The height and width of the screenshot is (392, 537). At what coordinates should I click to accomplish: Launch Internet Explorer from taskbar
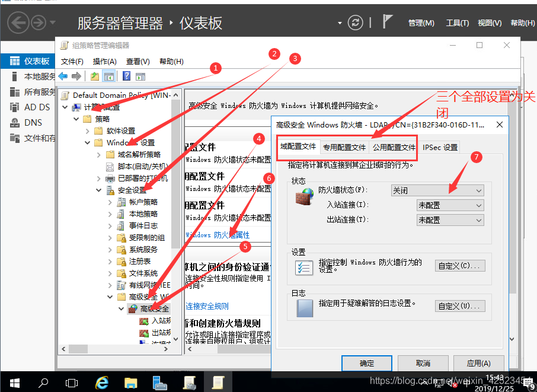[102, 383]
